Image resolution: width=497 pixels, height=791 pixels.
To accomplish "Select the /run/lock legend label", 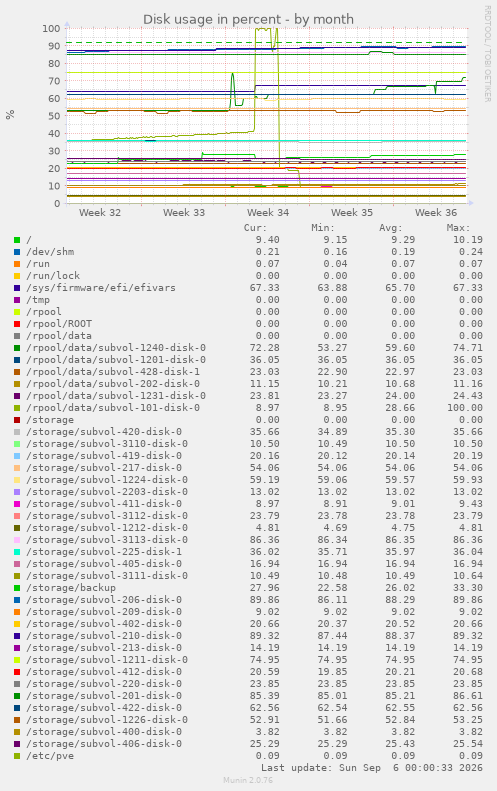I will pyautogui.click(x=53, y=276).
